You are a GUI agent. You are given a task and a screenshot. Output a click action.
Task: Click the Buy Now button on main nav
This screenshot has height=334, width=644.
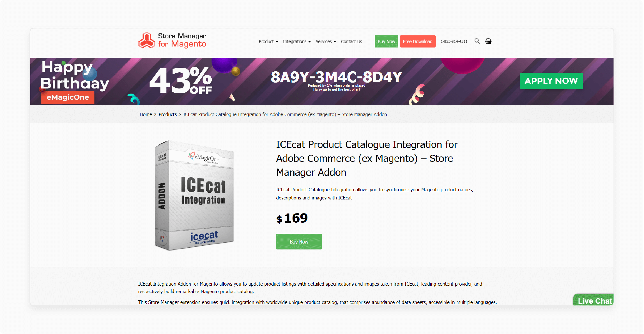pyautogui.click(x=386, y=41)
